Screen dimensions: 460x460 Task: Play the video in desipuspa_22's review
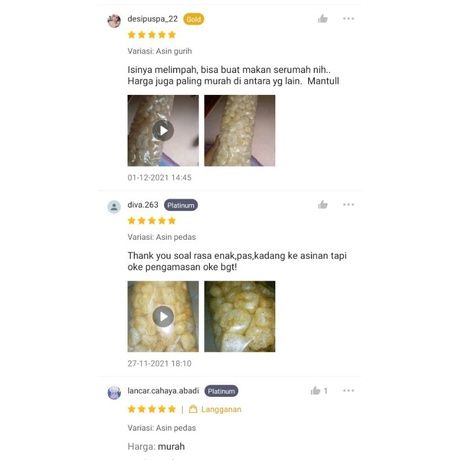[163, 130]
